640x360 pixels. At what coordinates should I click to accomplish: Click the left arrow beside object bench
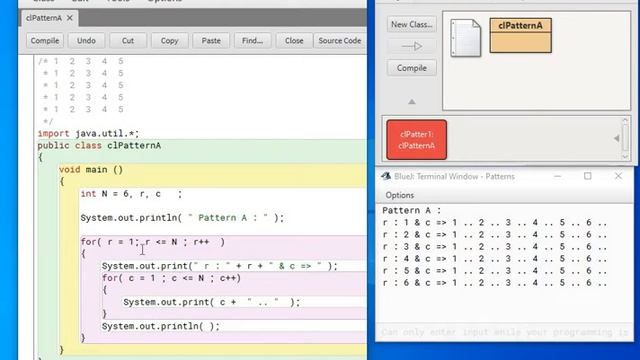pyautogui.click(x=616, y=139)
